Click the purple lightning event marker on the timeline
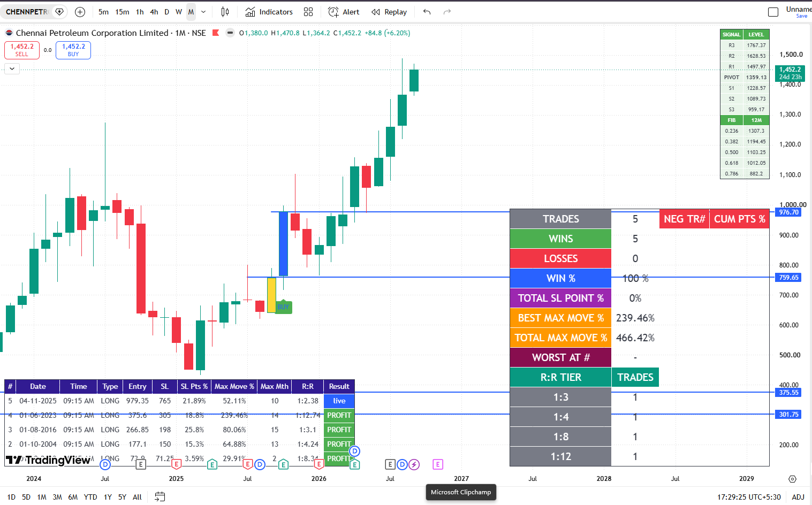812x505 pixels. [414, 464]
